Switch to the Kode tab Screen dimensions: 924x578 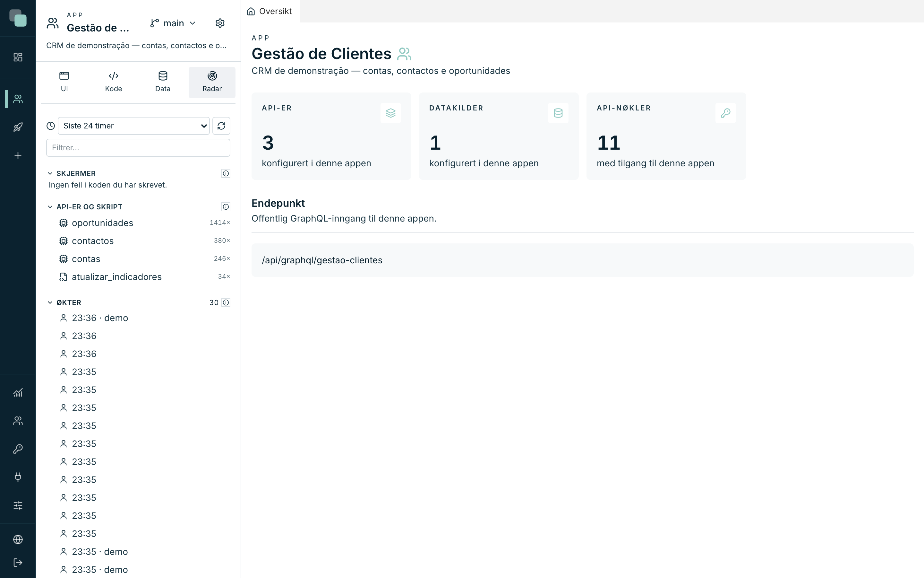(113, 82)
